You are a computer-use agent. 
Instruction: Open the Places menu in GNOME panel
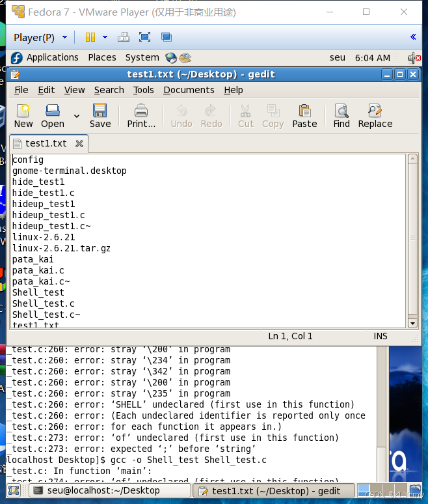point(102,57)
